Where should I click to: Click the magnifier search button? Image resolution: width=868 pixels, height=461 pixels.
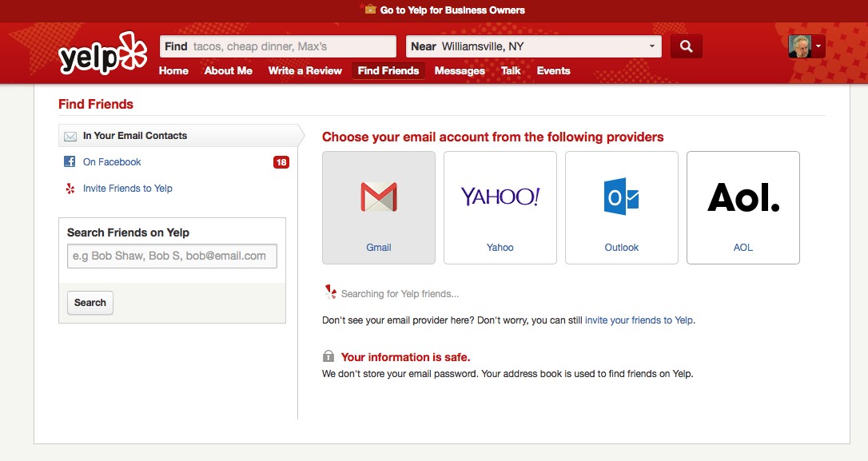coord(686,46)
